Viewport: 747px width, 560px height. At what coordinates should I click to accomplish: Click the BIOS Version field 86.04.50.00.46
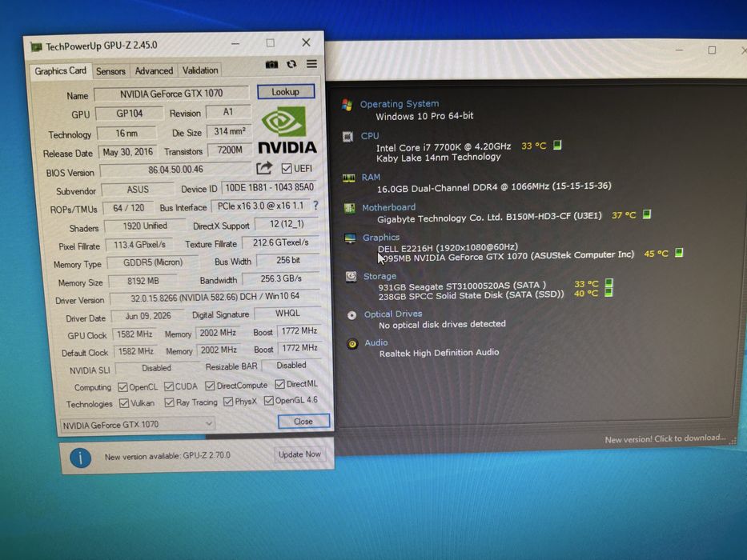176,170
